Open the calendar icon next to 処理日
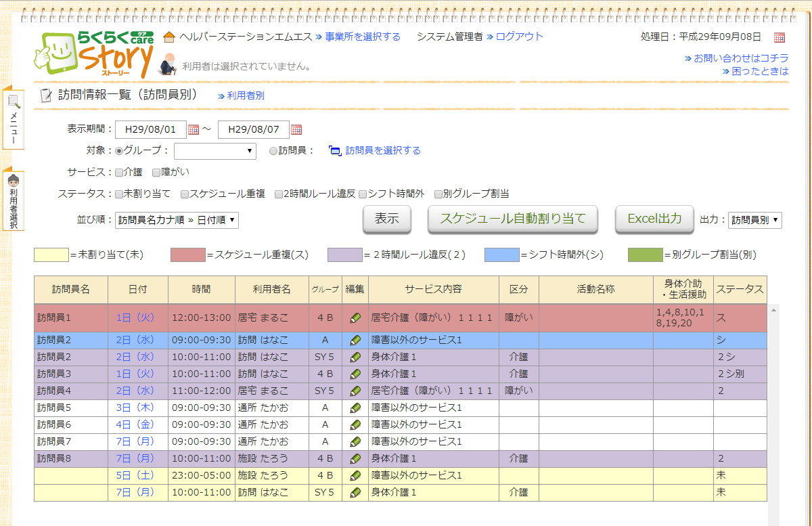The width and height of the screenshot is (812, 526). [780, 37]
